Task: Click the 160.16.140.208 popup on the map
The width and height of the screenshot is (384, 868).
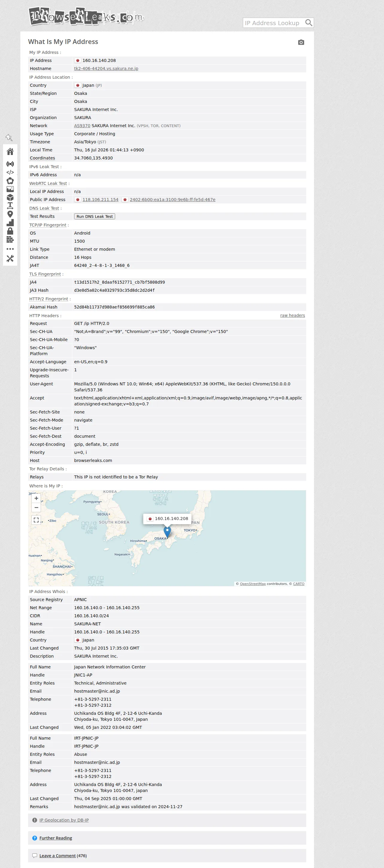Action: [x=167, y=519]
